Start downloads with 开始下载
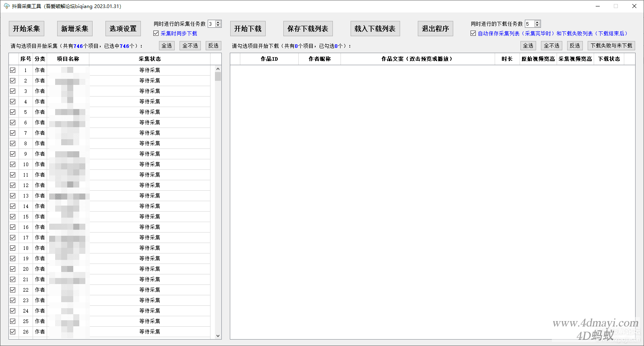644x346 pixels. coord(248,29)
